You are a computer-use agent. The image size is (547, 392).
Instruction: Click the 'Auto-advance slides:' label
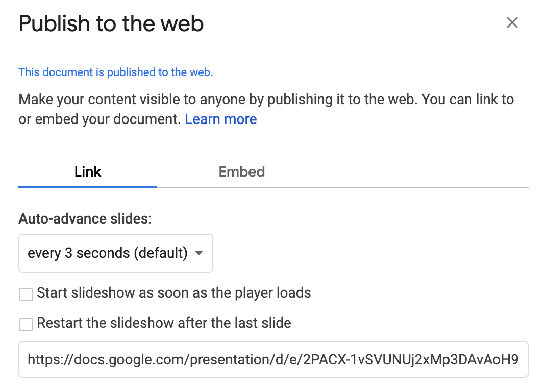[x=85, y=219]
